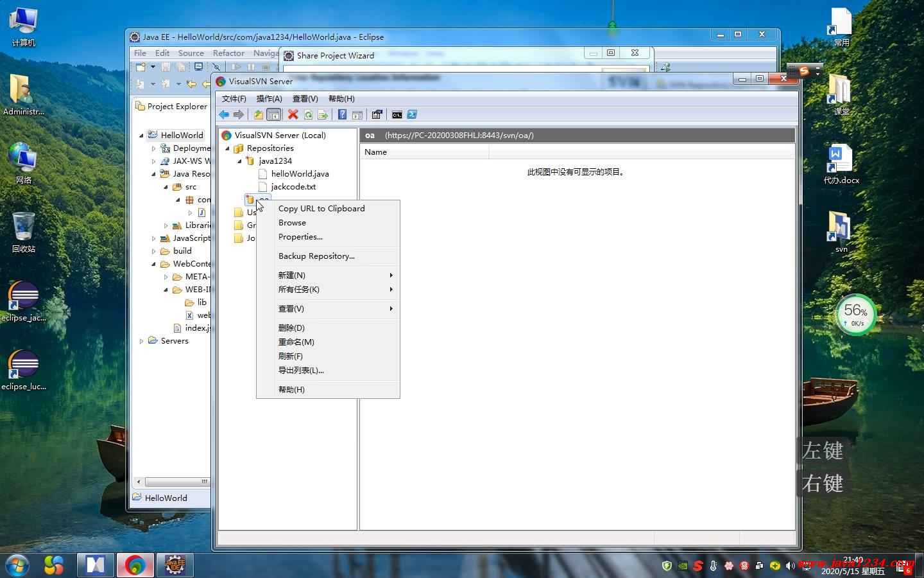
Task: Choose 重命名(M) in the context menu
Action: [x=328, y=342]
